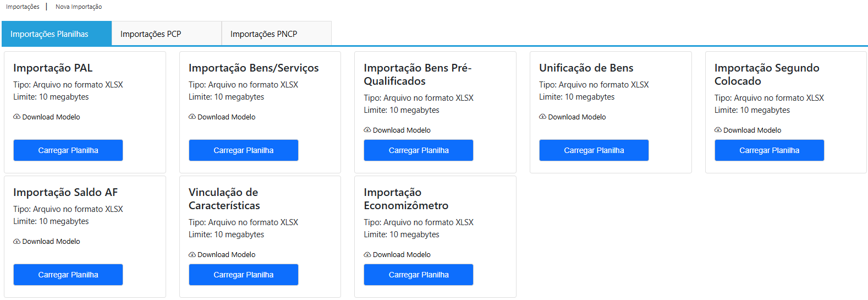Click download cloud icon in Unificação de Bens card
The image size is (868, 300).
point(543,117)
